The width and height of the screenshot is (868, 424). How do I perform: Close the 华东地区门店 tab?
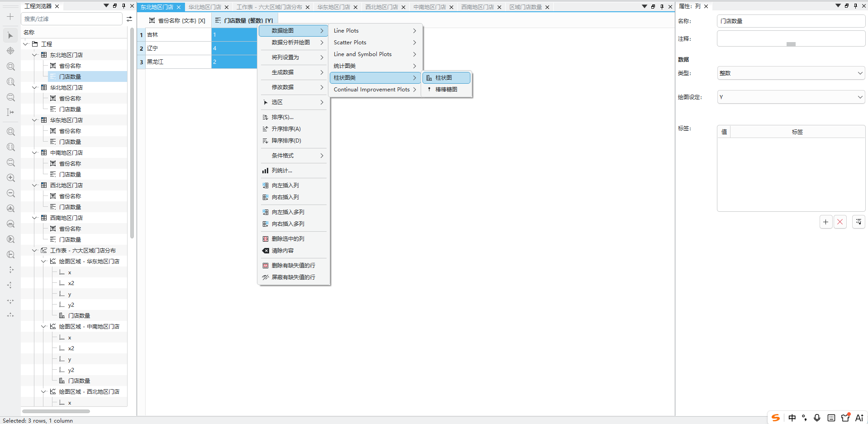(x=356, y=7)
